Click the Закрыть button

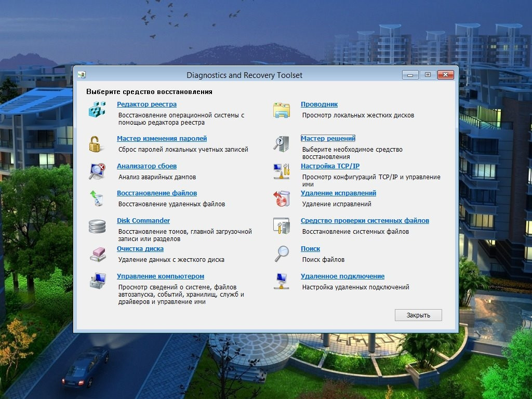pos(418,315)
